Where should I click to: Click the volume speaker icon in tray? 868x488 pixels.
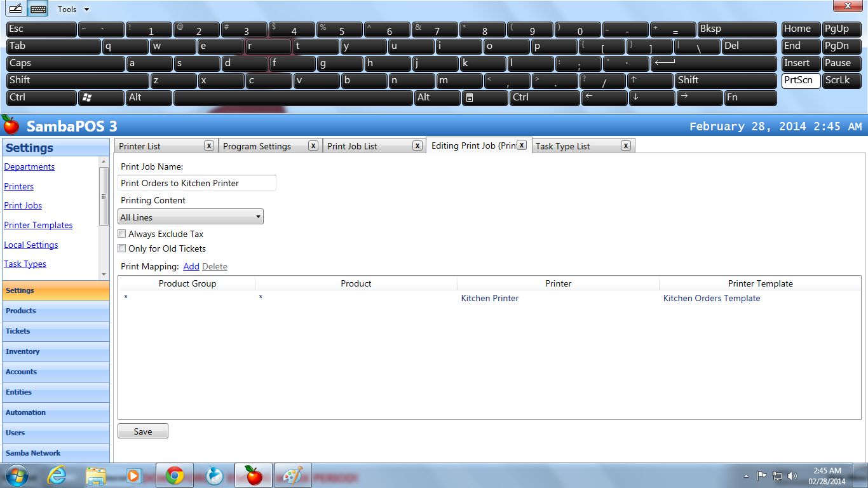point(792,476)
